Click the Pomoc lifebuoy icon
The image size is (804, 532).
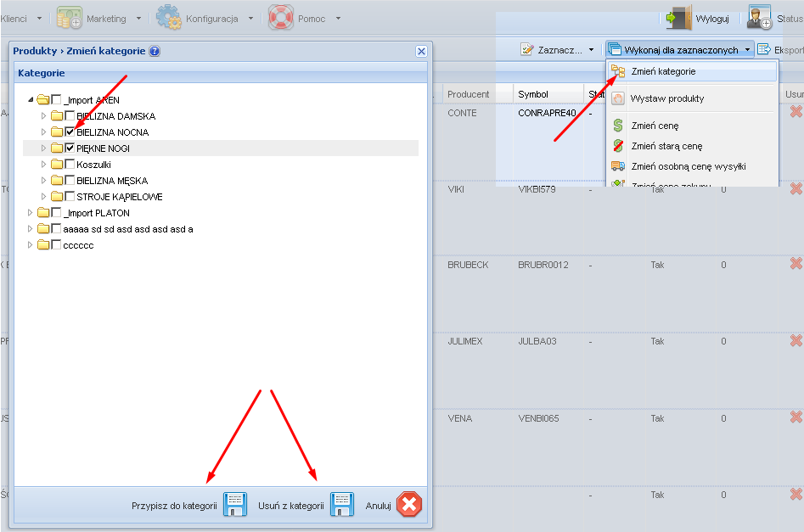(x=281, y=18)
